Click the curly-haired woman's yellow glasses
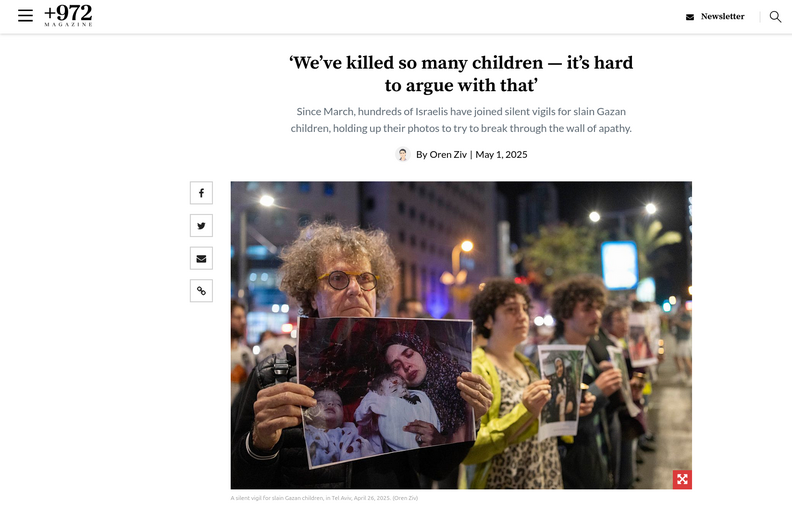The image size is (792, 511). 348,280
